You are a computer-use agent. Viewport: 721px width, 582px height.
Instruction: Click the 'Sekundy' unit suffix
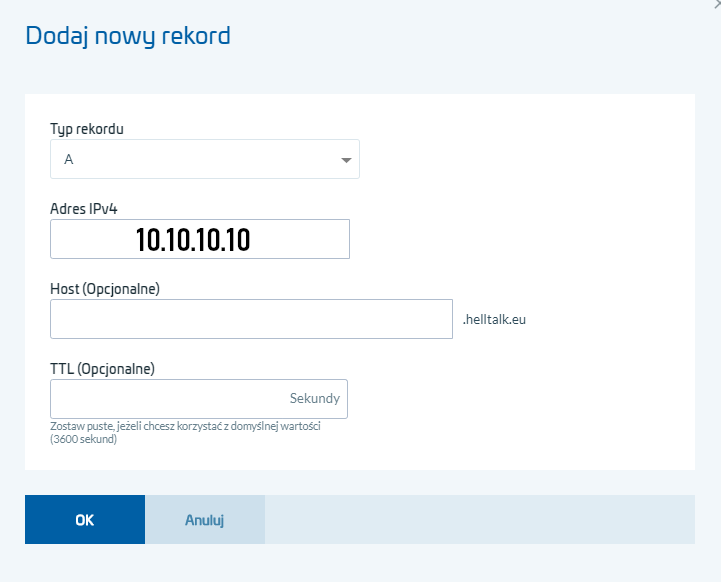(314, 398)
